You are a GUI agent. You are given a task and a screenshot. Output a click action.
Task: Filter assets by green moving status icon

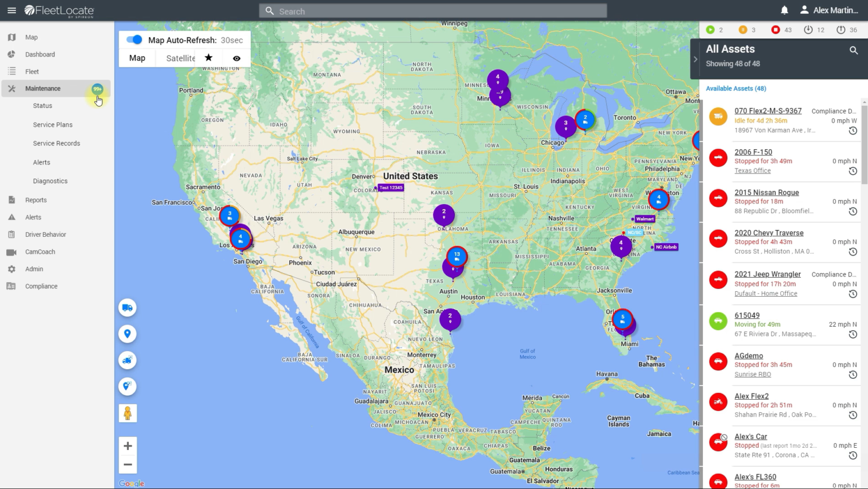tap(710, 30)
